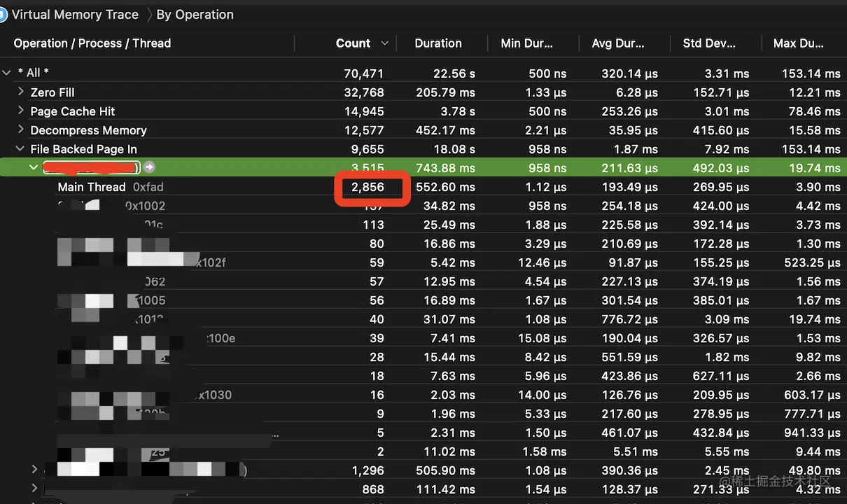The width and height of the screenshot is (847, 504).
Task: Click the 32,768 count cell
Action: [x=364, y=92]
